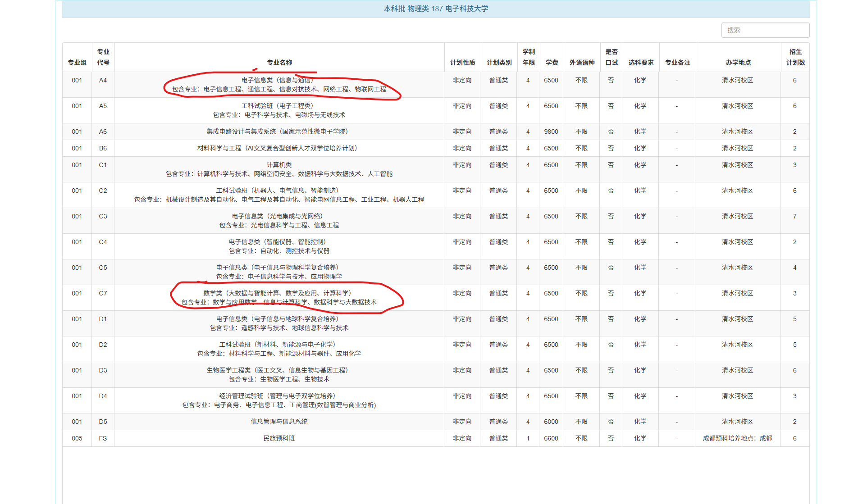
Task: Select enrollment count 7 in C3 row
Action: coord(795,216)
